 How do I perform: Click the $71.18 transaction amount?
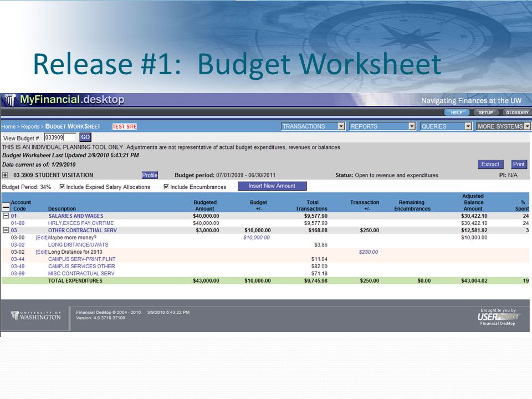(319, 273)
